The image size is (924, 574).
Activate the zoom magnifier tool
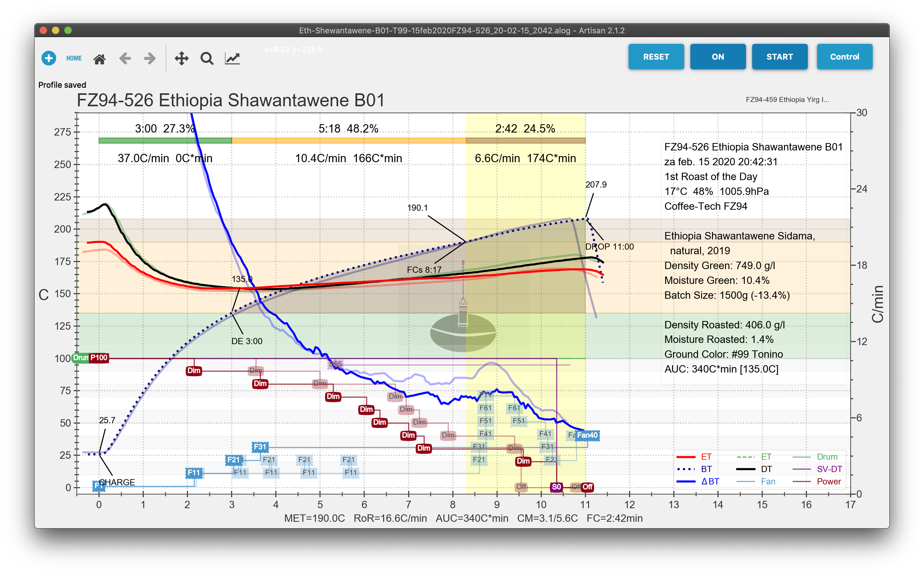207,58
